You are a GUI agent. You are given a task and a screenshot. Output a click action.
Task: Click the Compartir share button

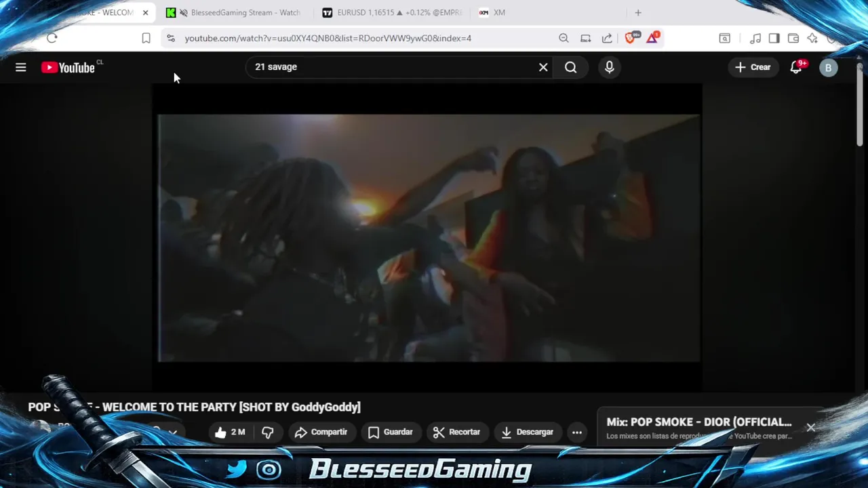click(x=321, y=432)
